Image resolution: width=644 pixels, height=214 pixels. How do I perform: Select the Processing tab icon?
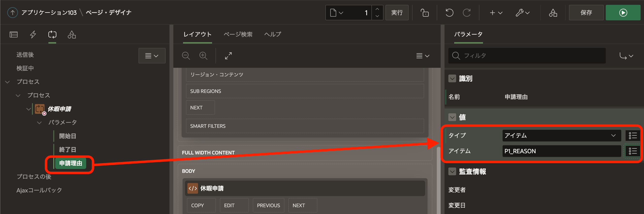(x=52, y=35)
